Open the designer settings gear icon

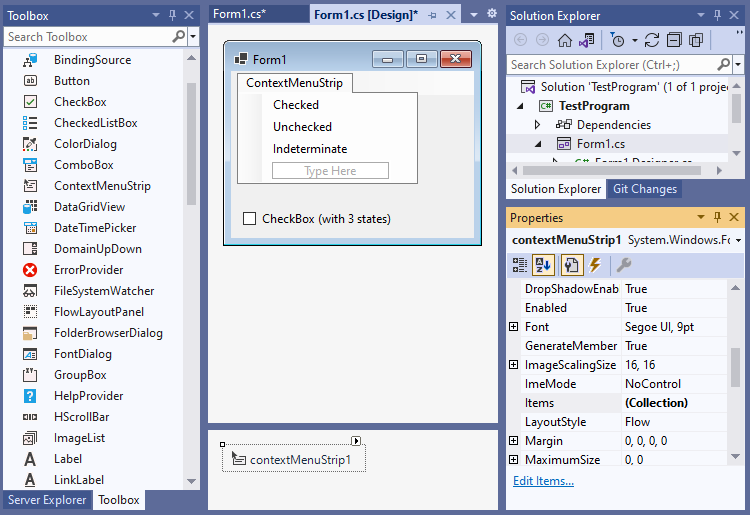click(x=492, y=14)
